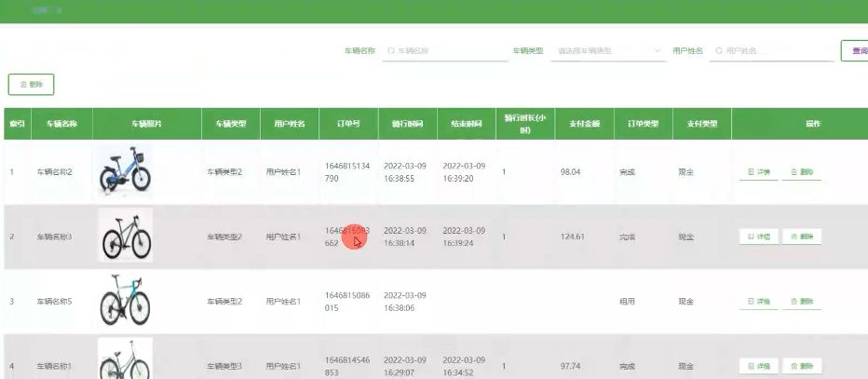Click the 租用 order type cell
The width and height of the screenshot is (868, 379).
tap(627, 302)
